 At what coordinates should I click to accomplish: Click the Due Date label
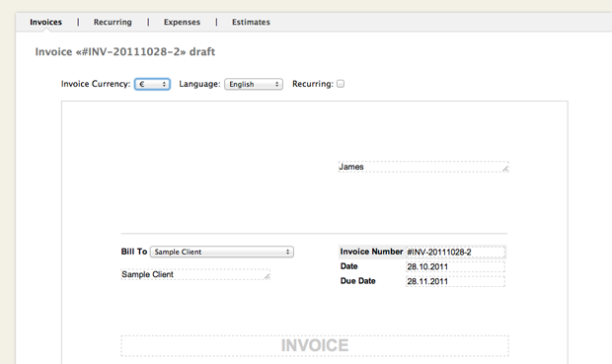(357, 281)
